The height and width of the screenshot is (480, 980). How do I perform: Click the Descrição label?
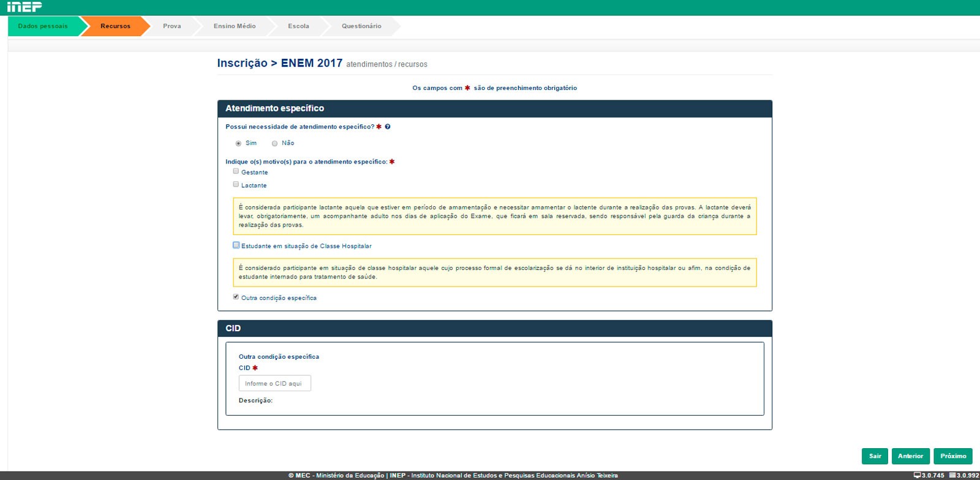click(255, 400)
